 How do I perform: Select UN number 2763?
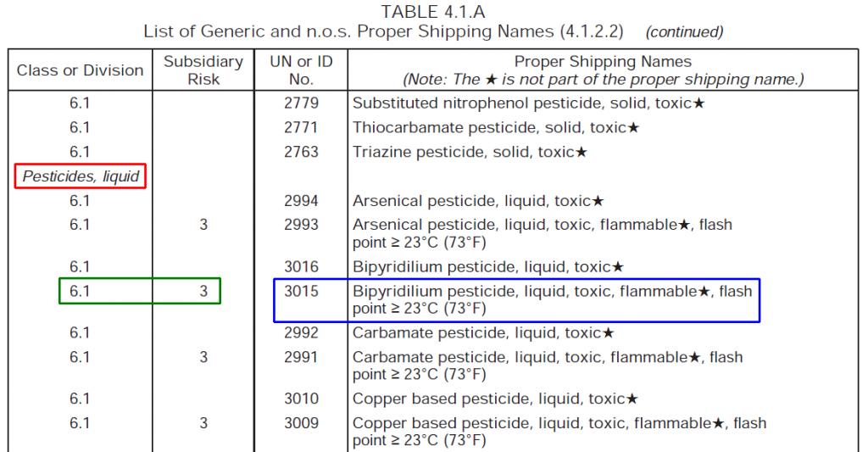(x=301, y=152)
